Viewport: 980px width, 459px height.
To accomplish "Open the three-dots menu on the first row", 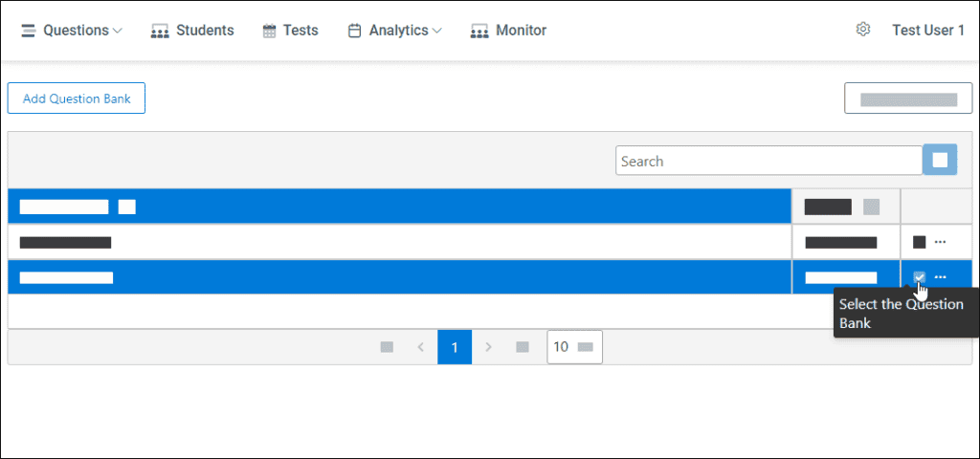I will [x=940, y=242].
